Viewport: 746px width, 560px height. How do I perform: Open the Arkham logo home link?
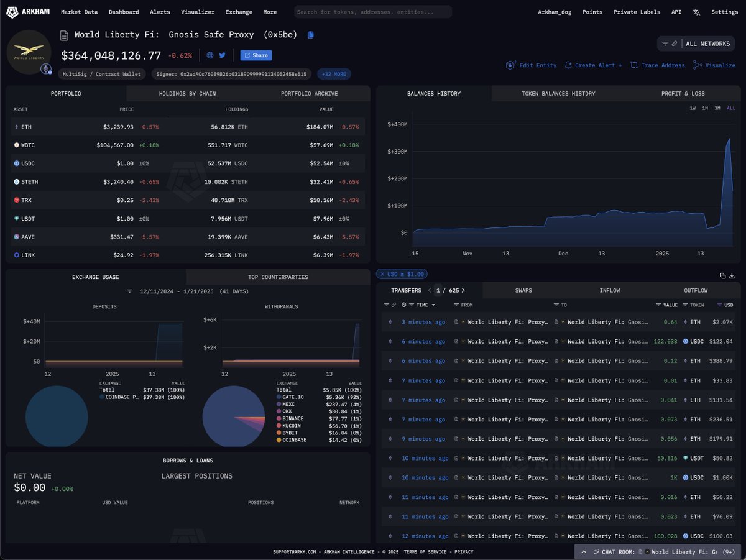[28, 12]
